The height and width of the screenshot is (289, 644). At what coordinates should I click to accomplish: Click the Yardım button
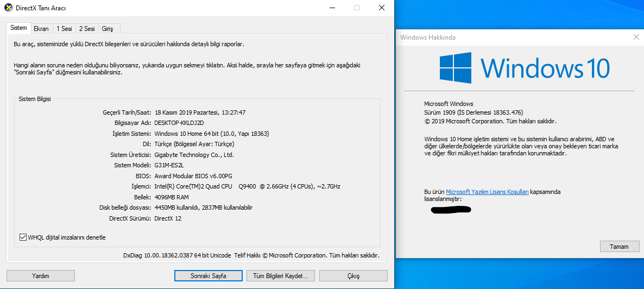41,276
